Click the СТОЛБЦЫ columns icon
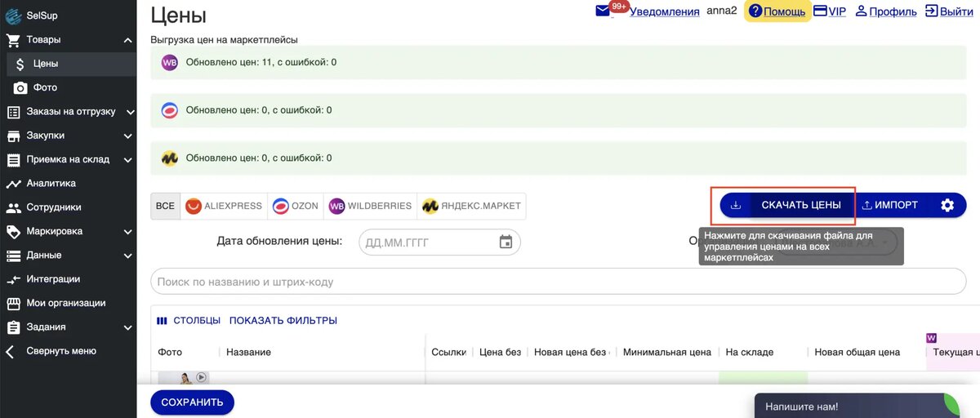980x418 pixels. [x=162, y=321]
